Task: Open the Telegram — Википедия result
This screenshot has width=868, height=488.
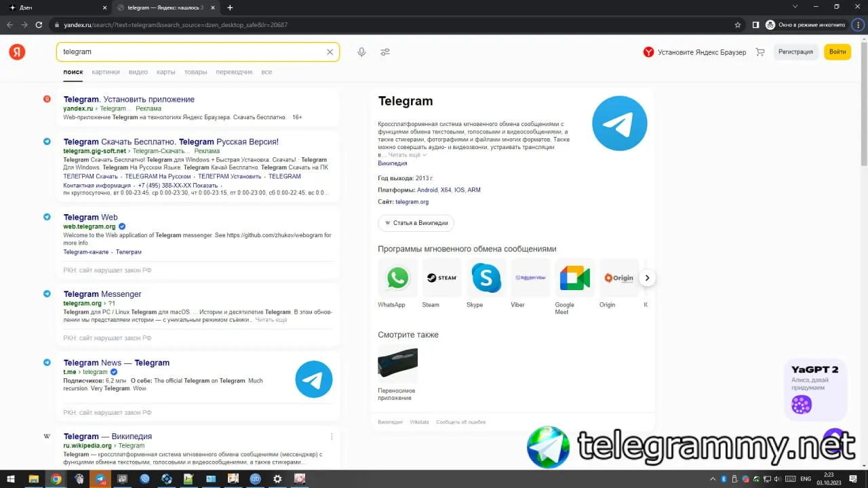Action: 108,436
